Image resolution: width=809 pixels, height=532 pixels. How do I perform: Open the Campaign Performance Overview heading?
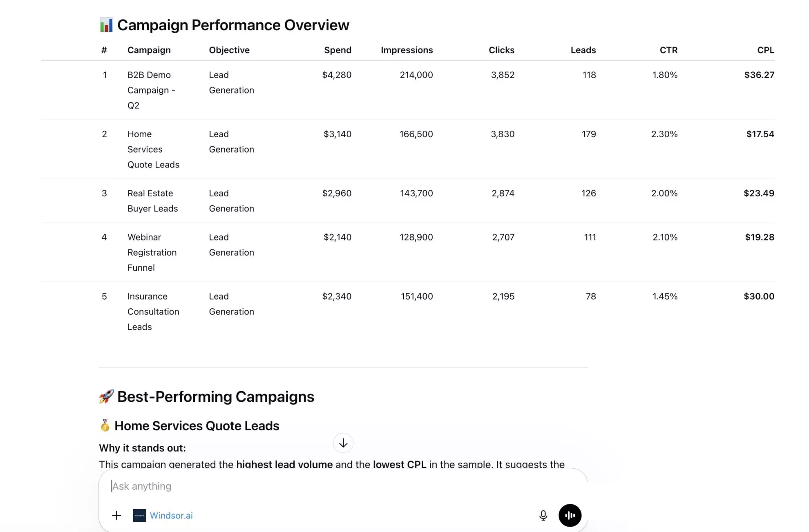233,24
